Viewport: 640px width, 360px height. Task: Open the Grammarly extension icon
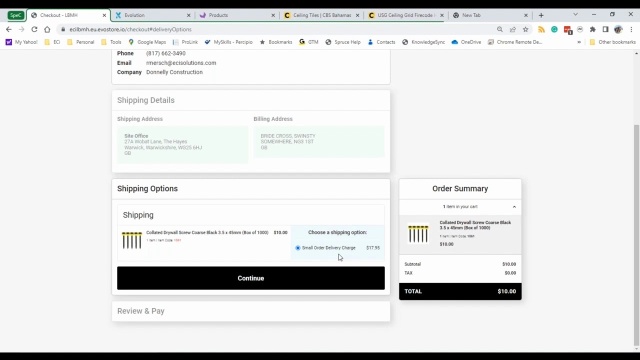coord(554,29)
